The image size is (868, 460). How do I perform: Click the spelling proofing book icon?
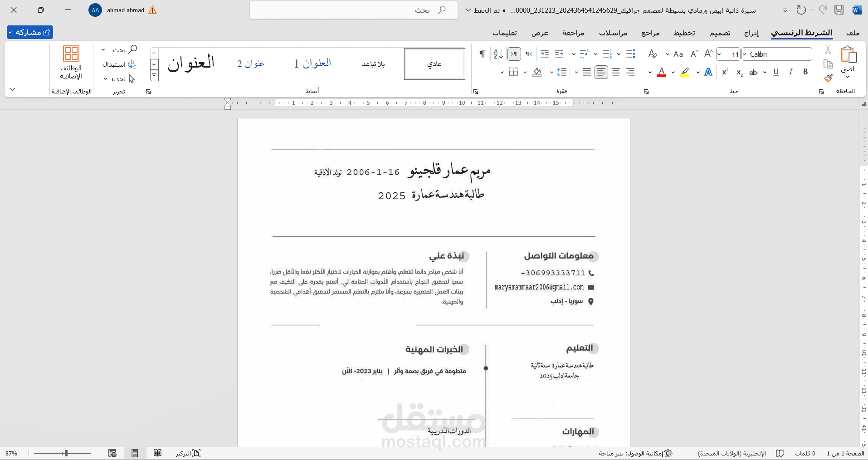click(x=780, y=453)
